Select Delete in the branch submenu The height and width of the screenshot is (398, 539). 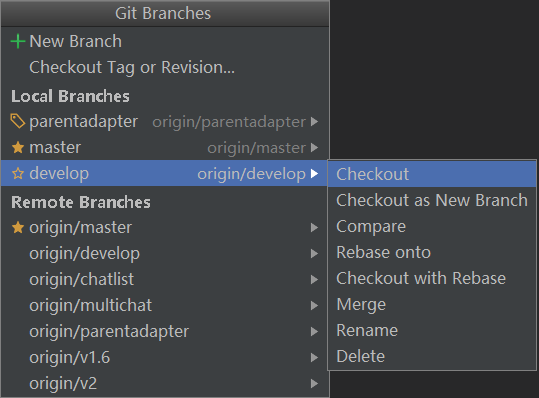point(432,356)
